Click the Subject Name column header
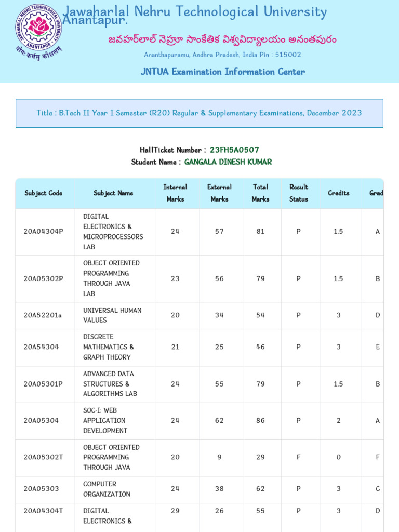399x532 pixels. click(x=113, y=193)
